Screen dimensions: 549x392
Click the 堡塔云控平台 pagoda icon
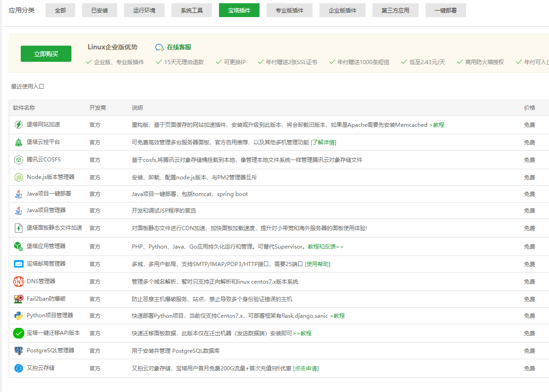18,142
